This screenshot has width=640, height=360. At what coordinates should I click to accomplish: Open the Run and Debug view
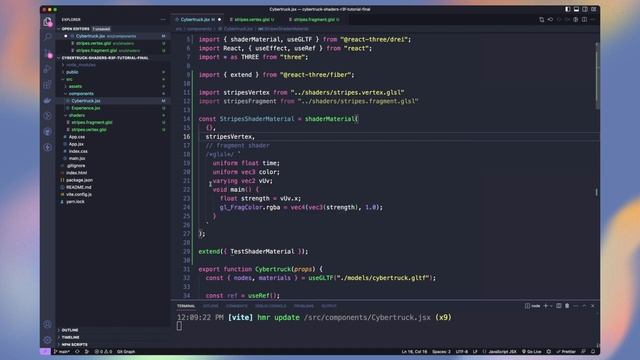coord(48,69)
